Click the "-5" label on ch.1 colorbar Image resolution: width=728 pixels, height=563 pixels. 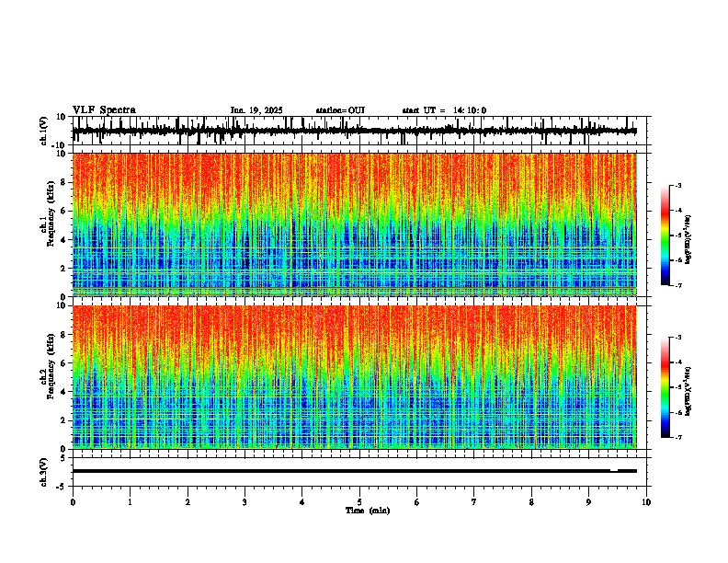point(678,236)
